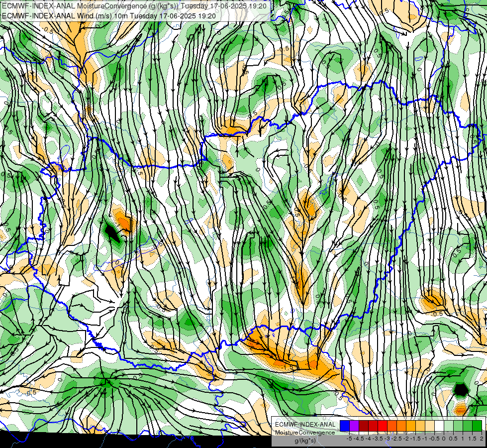The width and height of the screenshot is (487, 448).
Task: Click the MoistureConvergence title line at top
Action: [135, 6]
